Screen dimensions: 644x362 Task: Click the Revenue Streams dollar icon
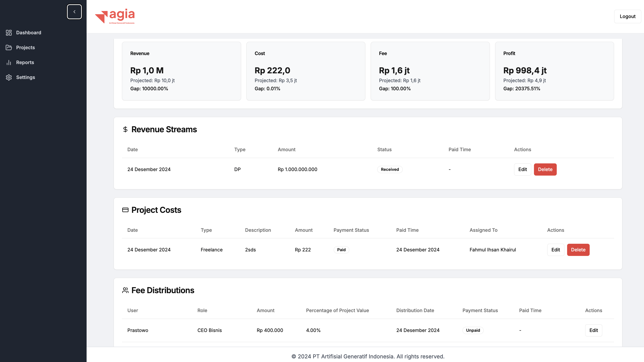click(125, 129)
